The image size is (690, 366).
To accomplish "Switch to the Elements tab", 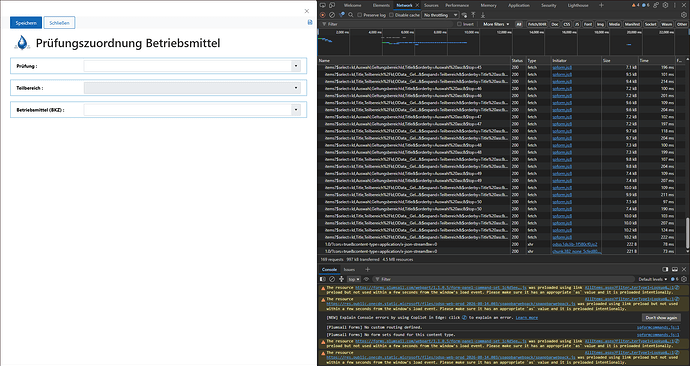I will pyautogui.click(x=381, y=5).
